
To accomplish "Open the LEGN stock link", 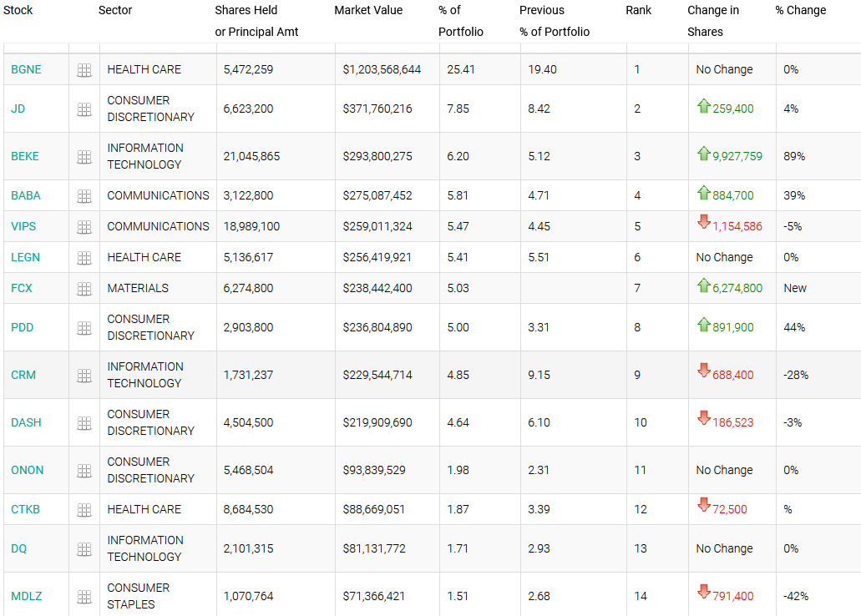I will [x=25, y=257].
